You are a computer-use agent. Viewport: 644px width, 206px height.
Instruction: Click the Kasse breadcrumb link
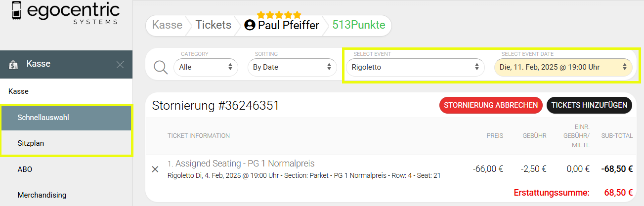click(x=167, y=25)
